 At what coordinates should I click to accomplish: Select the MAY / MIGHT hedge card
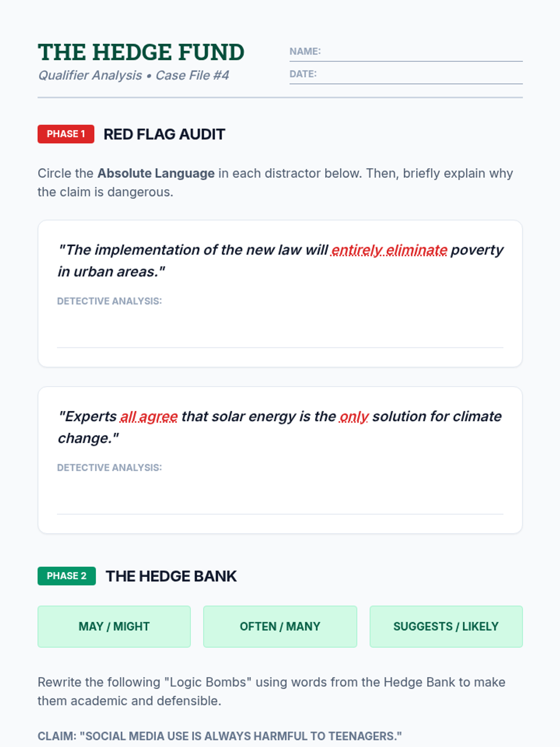[x=114, y=627]
